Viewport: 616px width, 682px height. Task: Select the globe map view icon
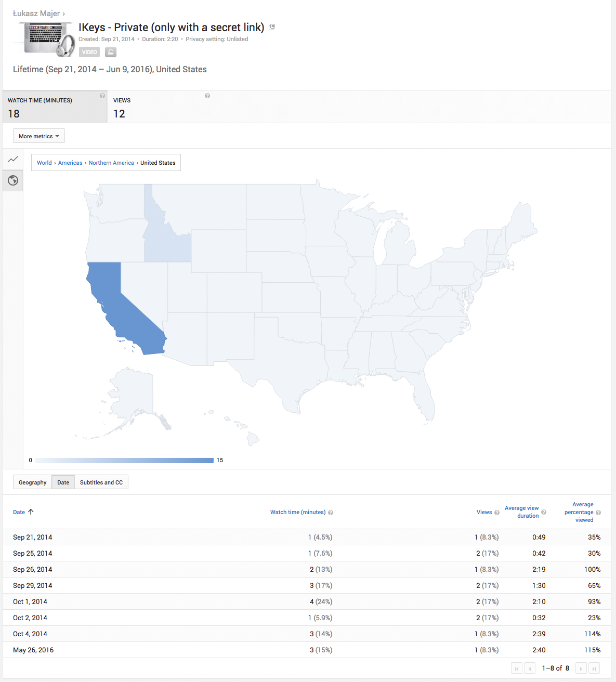[x=13, y=180]
